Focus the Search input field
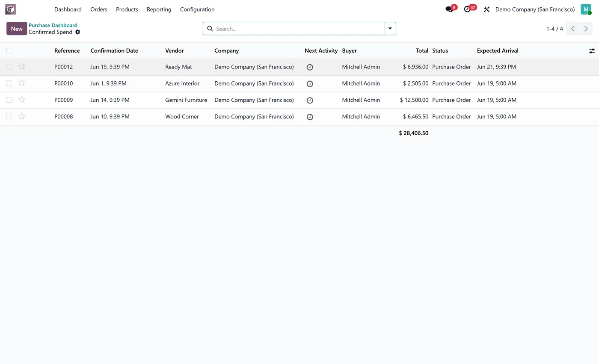 coord(299,29)
